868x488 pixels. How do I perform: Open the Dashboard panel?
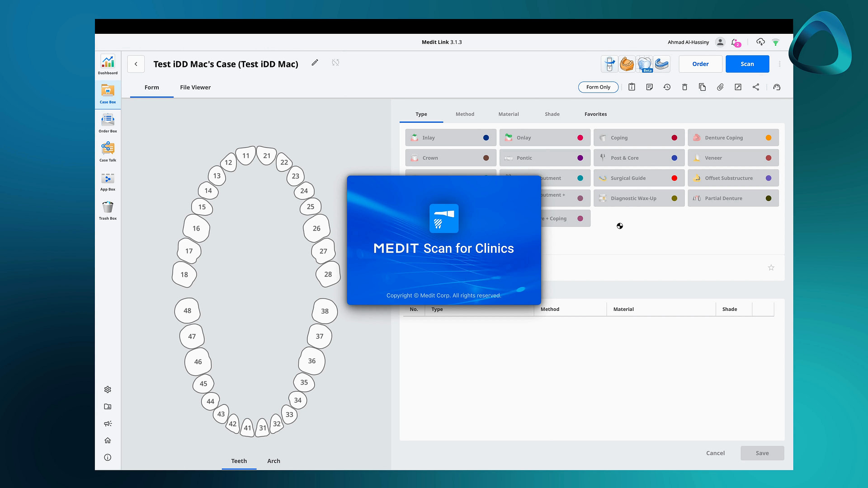(x=107, y=65)
